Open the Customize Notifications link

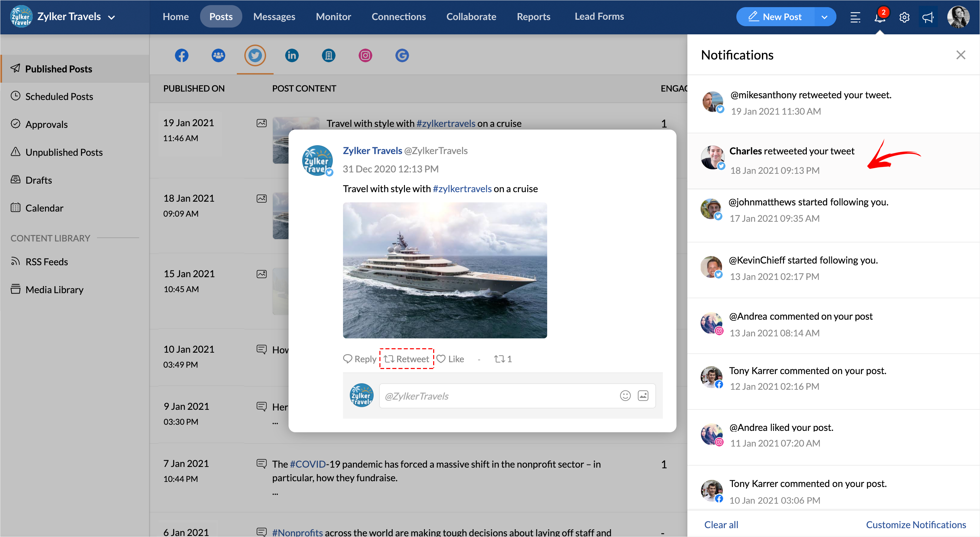[916, 524]
